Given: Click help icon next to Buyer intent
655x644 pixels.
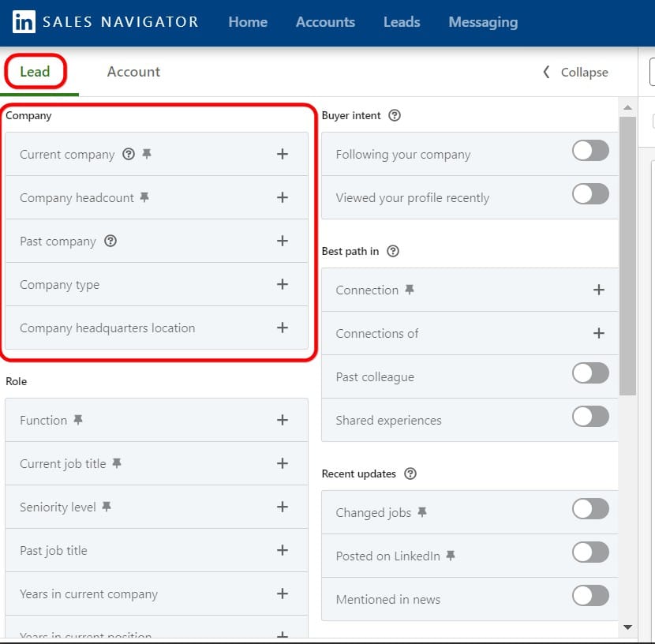Looking at the screenshot, I should tap(395, 115).
